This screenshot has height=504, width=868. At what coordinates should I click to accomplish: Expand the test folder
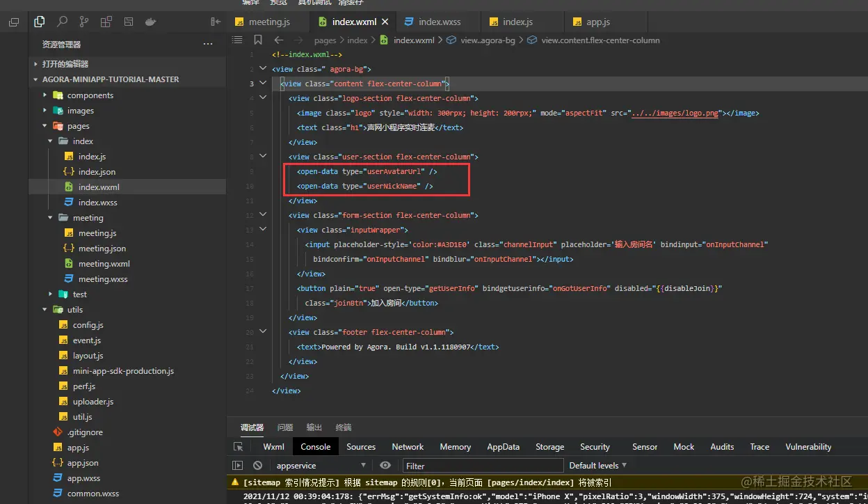click(x=127, y=294)
